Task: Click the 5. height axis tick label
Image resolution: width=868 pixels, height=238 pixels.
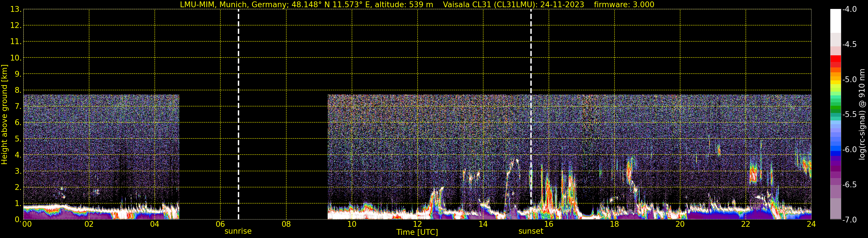Action: click(18, 139)
